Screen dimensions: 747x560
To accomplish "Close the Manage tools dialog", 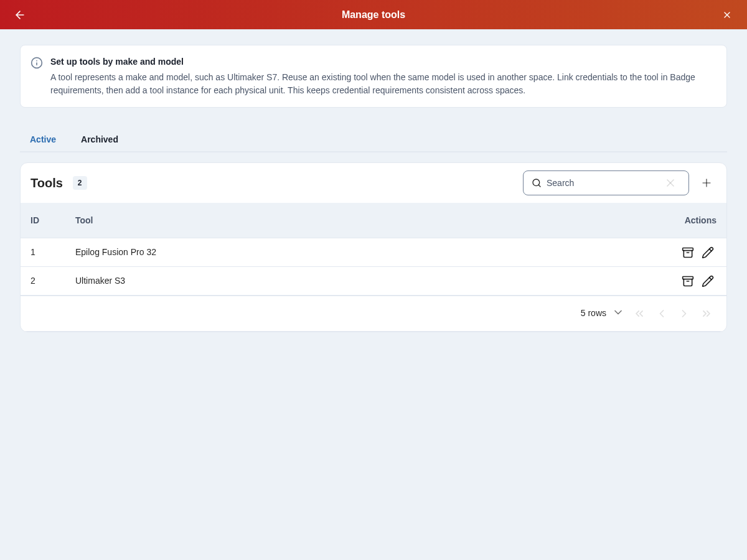I will click(727, 15).
